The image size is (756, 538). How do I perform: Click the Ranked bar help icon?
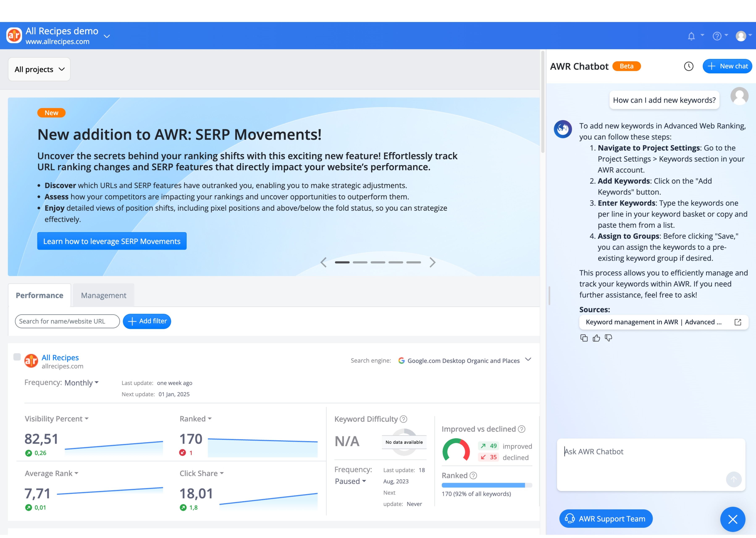473,475
